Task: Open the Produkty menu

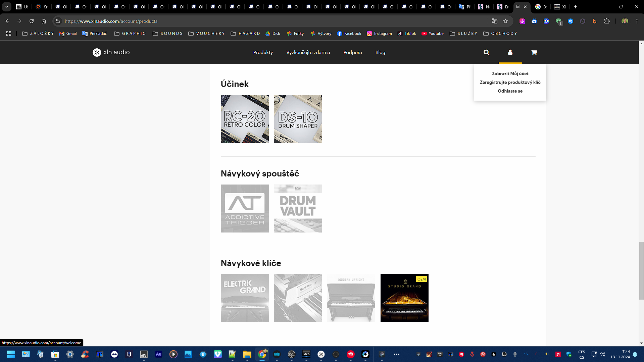Action: coord(263,52)
